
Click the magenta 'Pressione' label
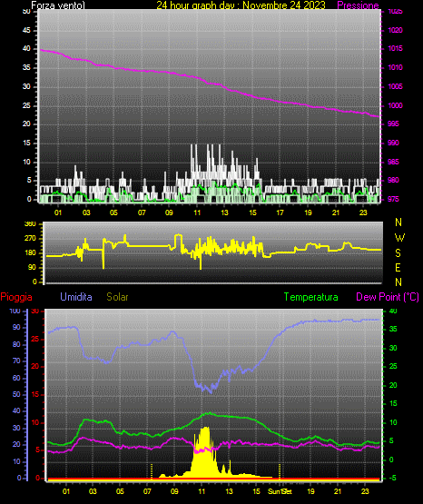[x=358, y=5]
